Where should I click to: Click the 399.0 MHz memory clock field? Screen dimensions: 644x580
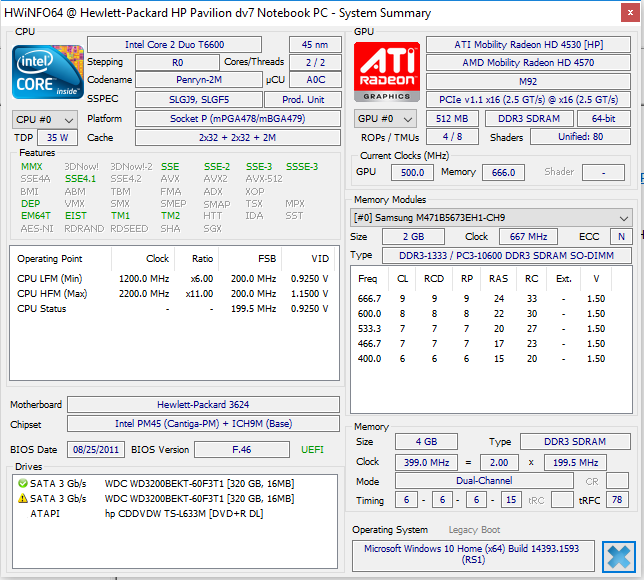[426, 463]
